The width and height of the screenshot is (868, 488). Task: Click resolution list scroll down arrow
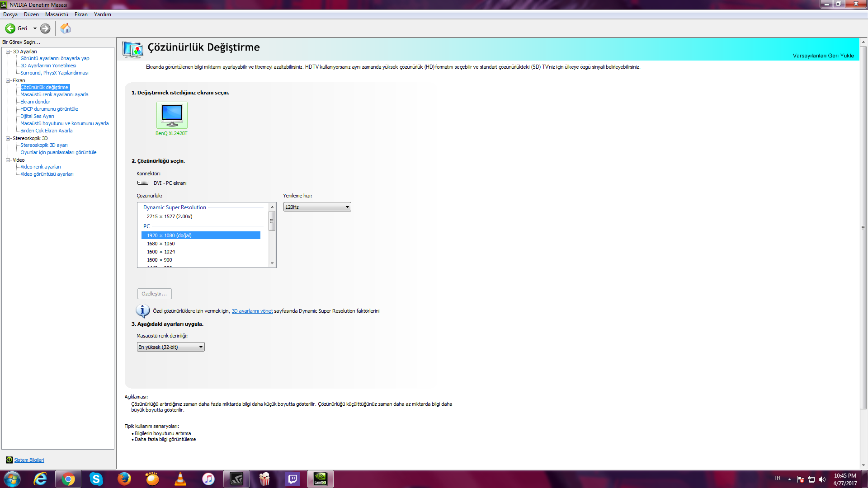(272, 263)
